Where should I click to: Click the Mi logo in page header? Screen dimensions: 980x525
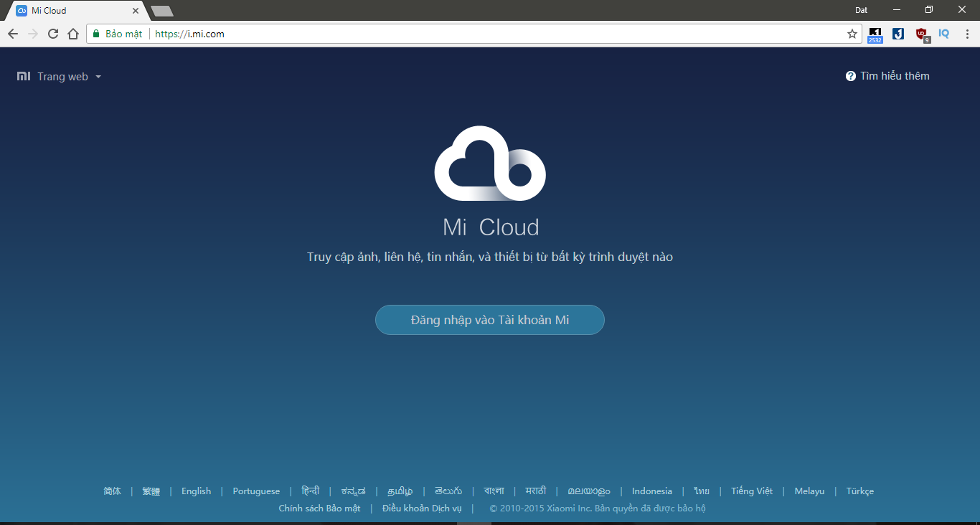click(x=24, y=76)
